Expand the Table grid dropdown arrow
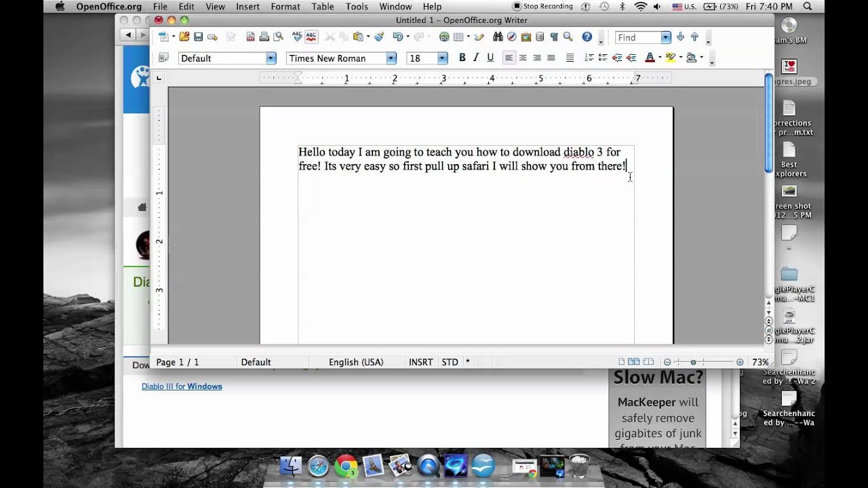Viewport: 868px width, 488px height. pos(469,37)
